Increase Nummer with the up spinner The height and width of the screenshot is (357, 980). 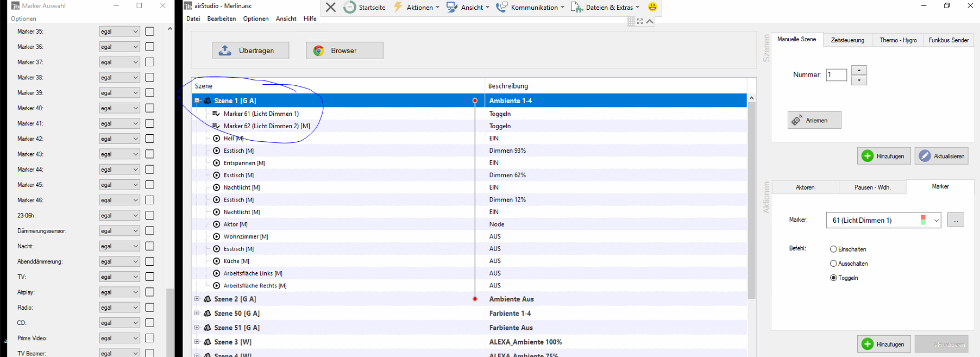(859, 70)
